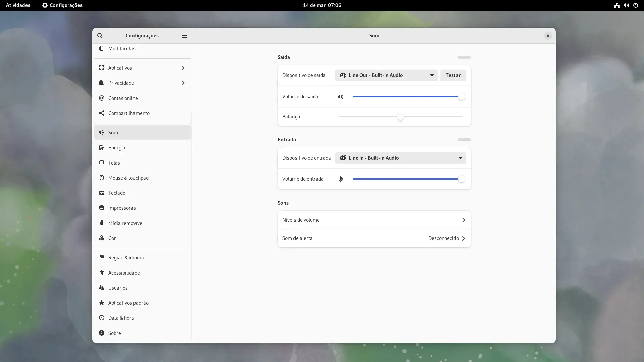Click the Sons section heading

[x=283, y=203]
